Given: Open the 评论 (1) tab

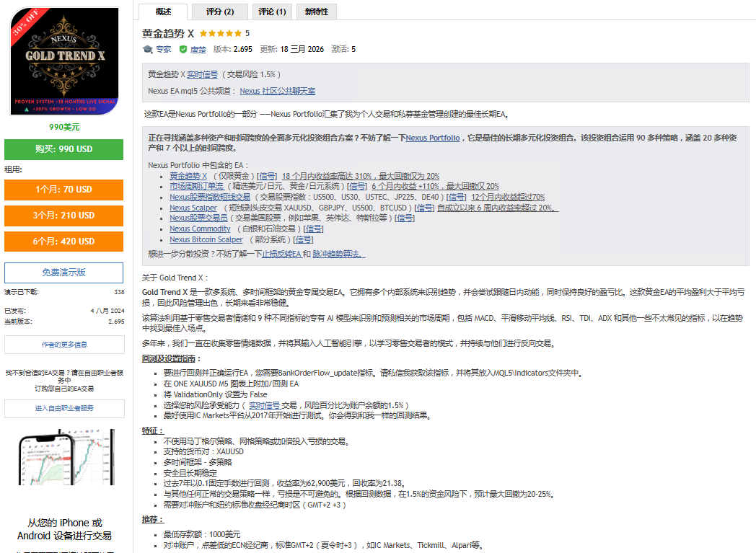Looking at the screenshot, I should (272, 12).
